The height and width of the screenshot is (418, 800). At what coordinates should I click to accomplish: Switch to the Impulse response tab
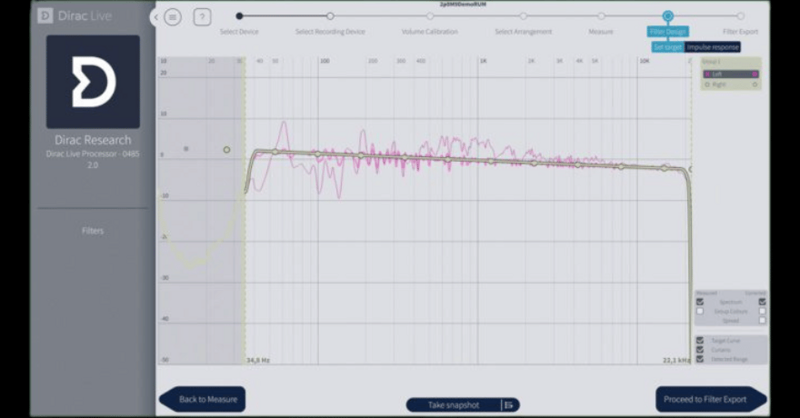tap(713, 47)
